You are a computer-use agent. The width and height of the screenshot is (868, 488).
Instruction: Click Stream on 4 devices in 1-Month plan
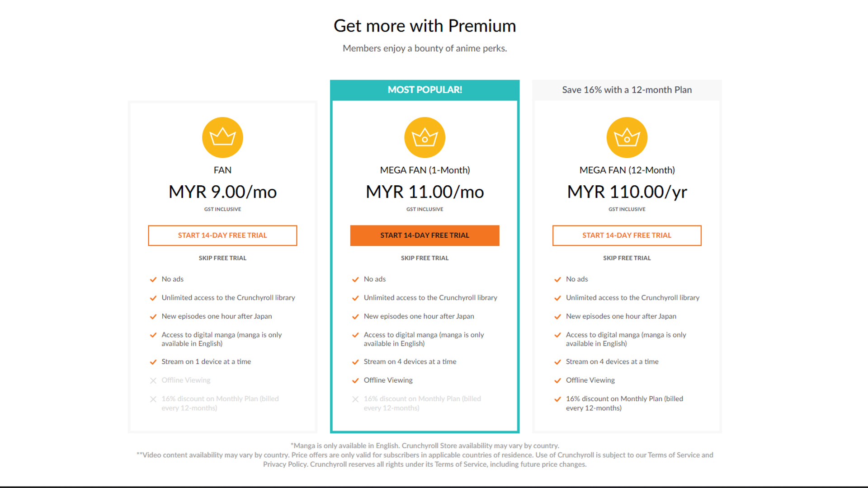(410, 362)
